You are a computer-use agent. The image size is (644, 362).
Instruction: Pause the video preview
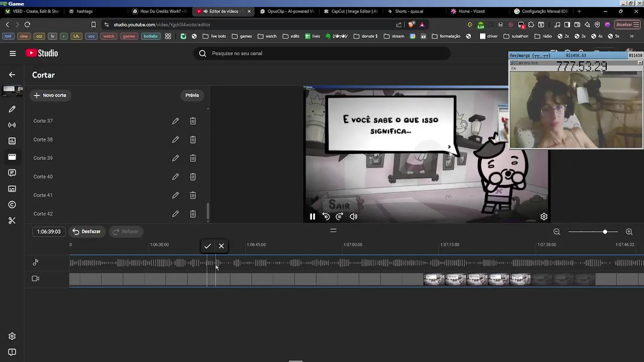click(312, 217)
